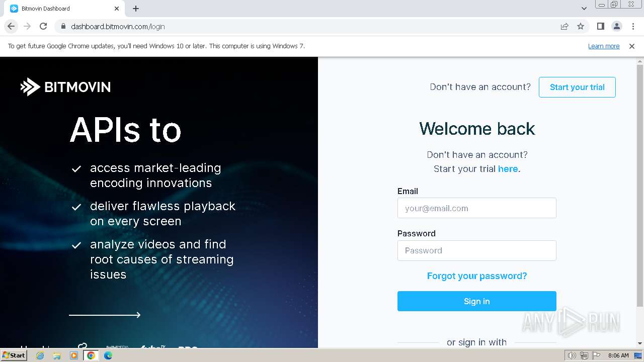Click the volume speaker tray icon

click(572, 355)
